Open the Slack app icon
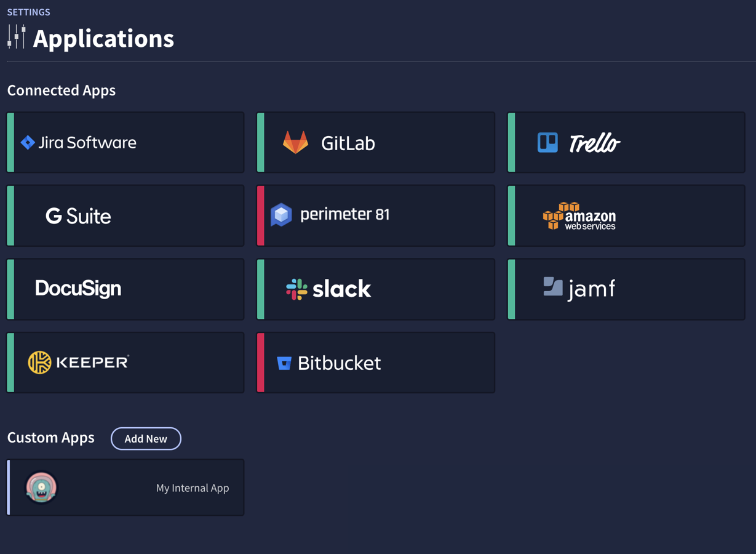 click(296, 289)
